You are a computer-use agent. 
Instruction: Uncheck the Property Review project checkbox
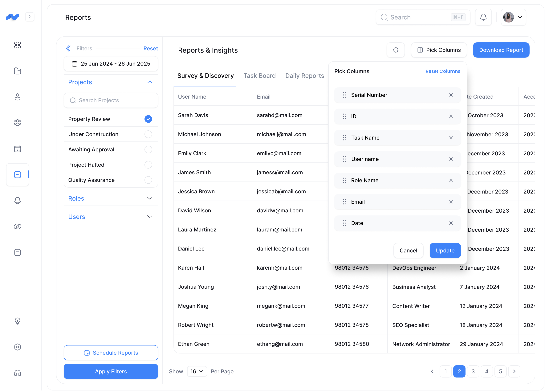click(x=148, y=119)
